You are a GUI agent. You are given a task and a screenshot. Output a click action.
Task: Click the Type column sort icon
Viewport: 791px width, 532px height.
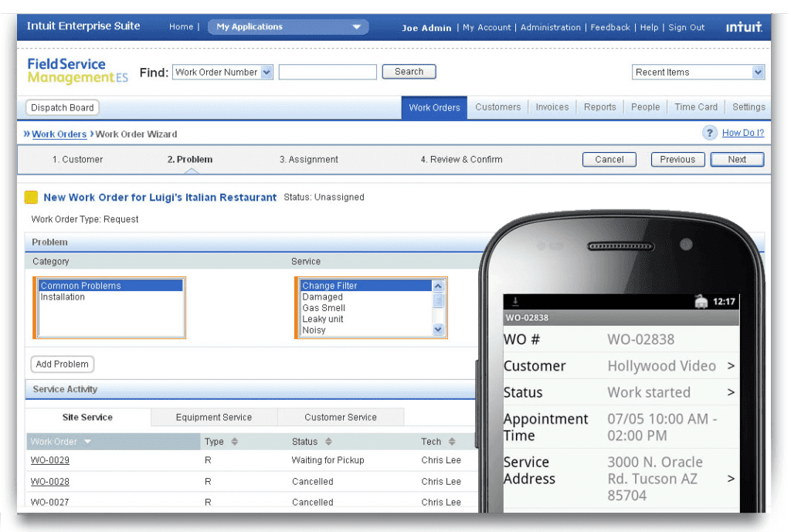pos(234,441)
